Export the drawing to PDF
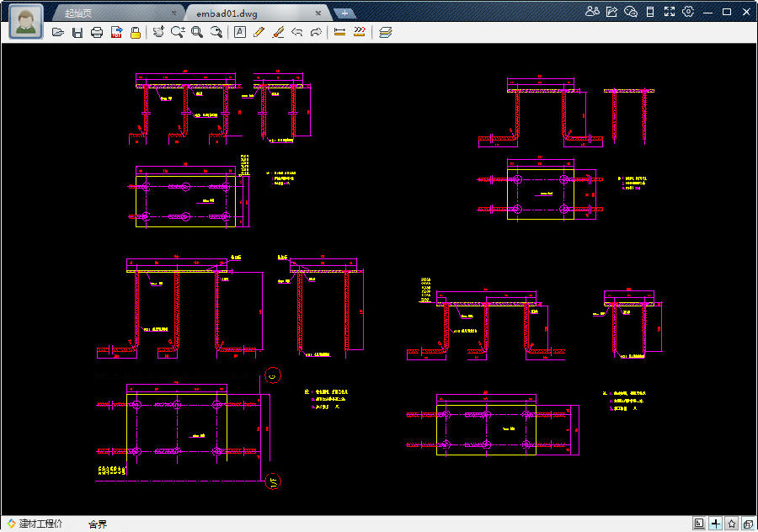This screenshot has width=758, height=532. click(x=116, y=32)
